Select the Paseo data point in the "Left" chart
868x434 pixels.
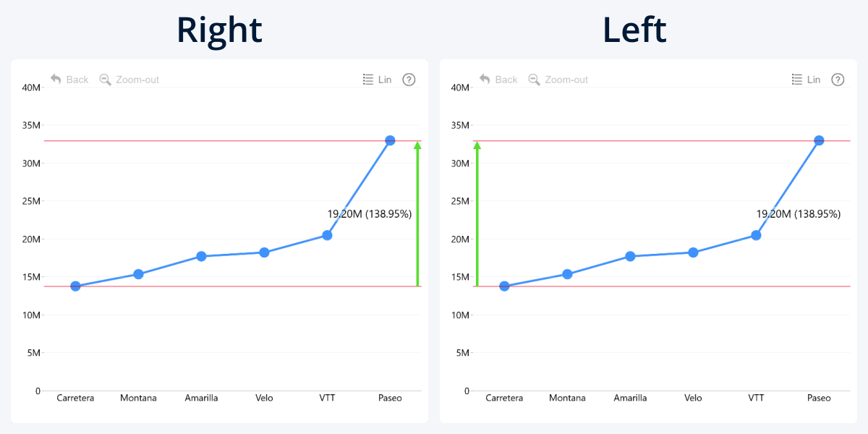coord(819,140)
